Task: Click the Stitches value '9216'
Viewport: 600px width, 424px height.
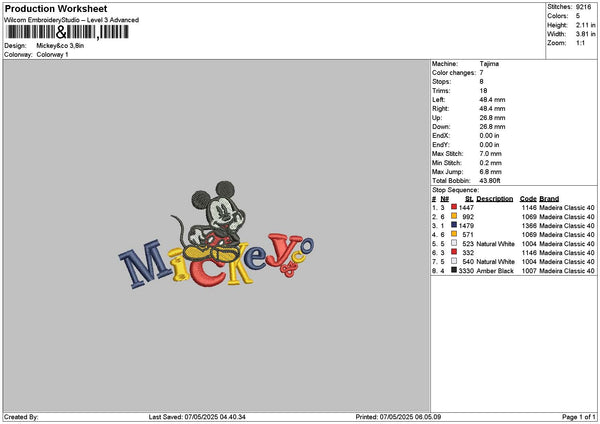Action: tap(584, 7)
